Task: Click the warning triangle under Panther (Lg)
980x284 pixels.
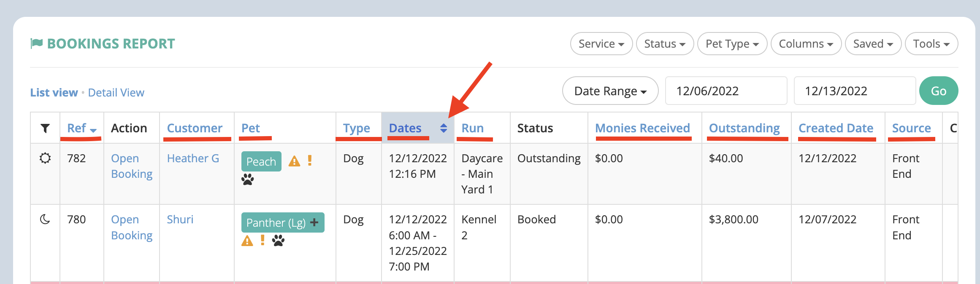Action: coord(247,241)
